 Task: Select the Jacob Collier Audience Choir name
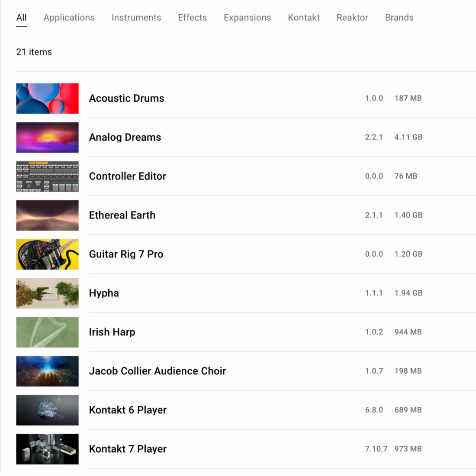pyautogui.click(x=158, y=371)
